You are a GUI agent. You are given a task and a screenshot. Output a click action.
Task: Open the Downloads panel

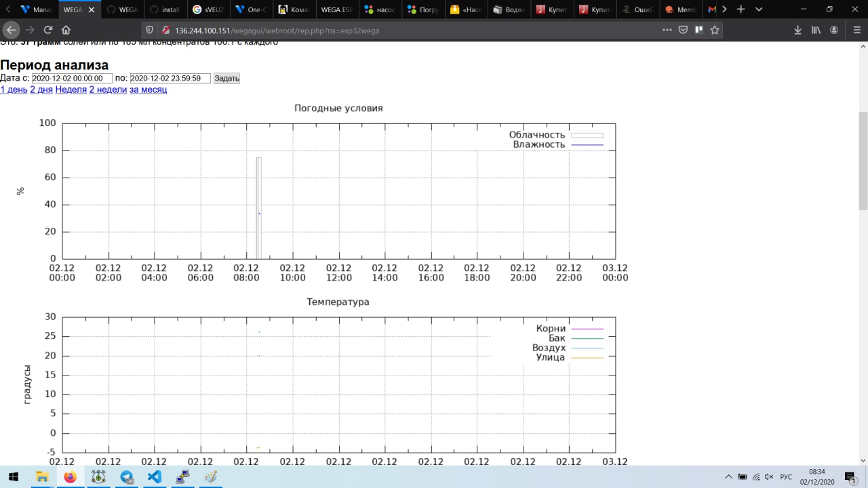pos(798,30)
